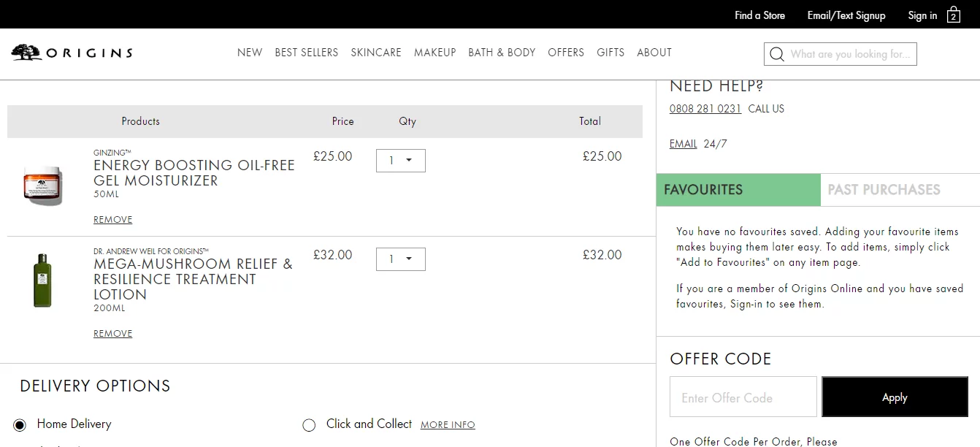The width and height of the screenshot is (980, 447).
Task: Click the 'One Offer Code Per Order, Please' note
Action: pos(754,441)
